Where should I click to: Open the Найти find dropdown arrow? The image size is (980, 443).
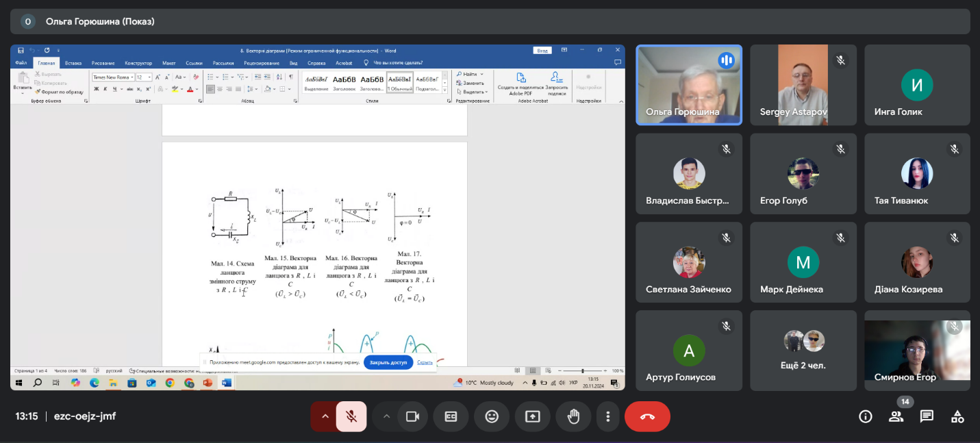tap(481, 74)
